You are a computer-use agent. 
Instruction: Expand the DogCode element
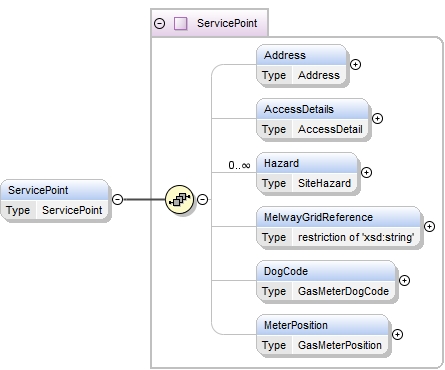[404, 280]
